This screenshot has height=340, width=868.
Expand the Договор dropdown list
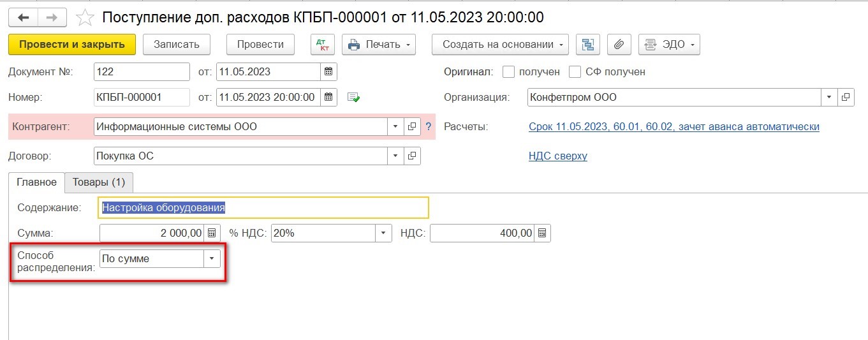[395, 156]
